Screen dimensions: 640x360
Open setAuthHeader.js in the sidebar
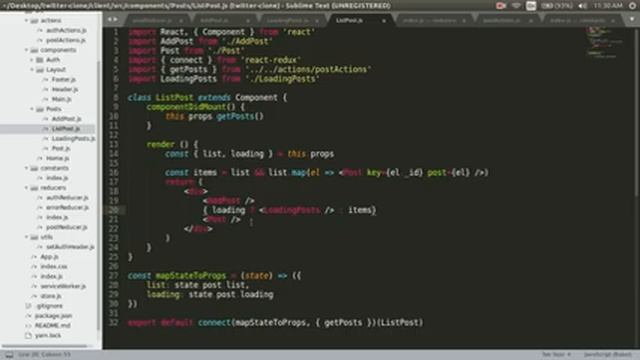[70, 247]
